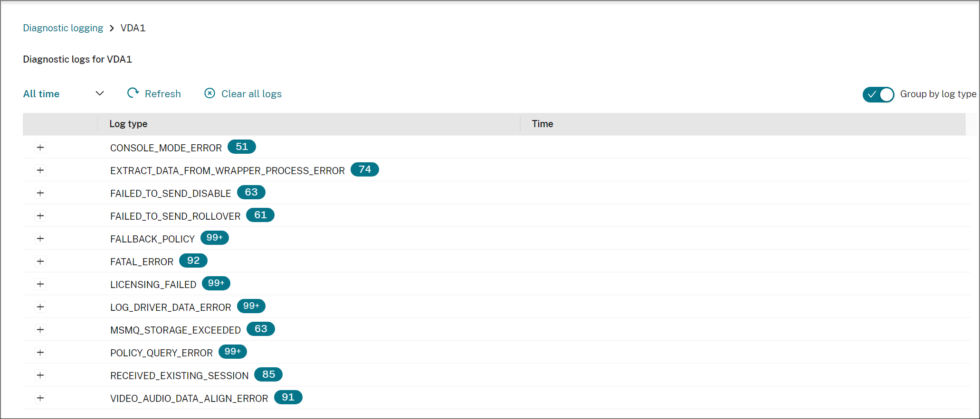Click the 91 count badge
This screenshot has height=419, width=980.
(x=288, y=397)
